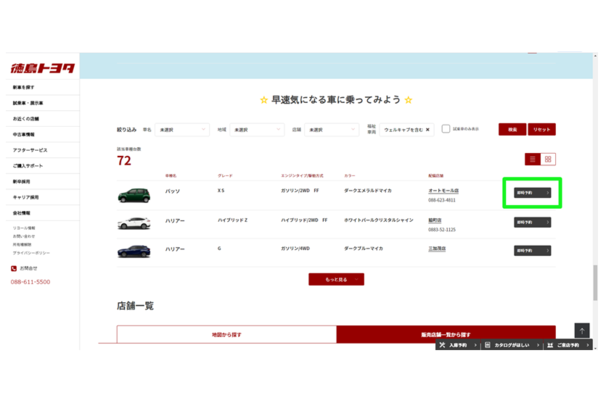Viewport: 606px width, 403px height.
Task: Click the wrench icon beside 入庫予約
Action: click(x=443, y=345)
